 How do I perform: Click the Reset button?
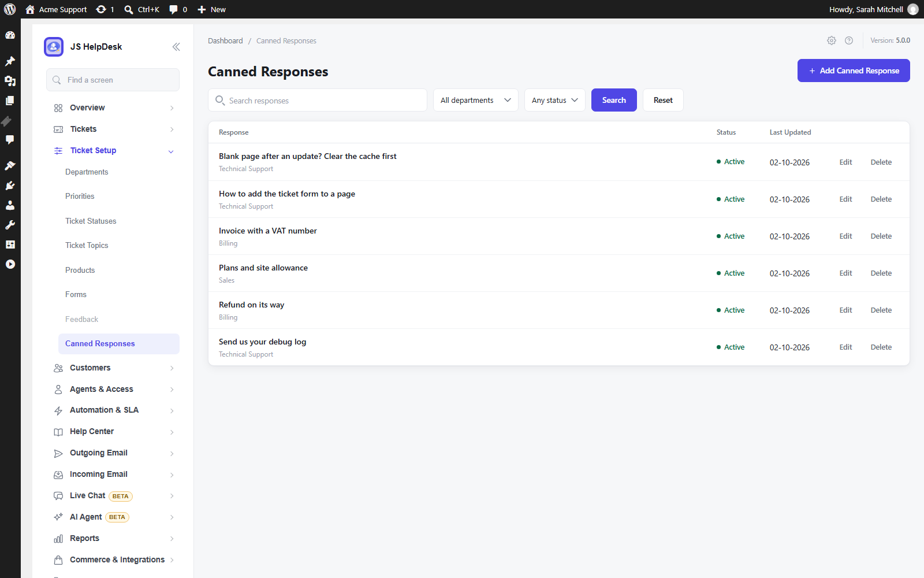pyautogui.click(x=663, y=100)
